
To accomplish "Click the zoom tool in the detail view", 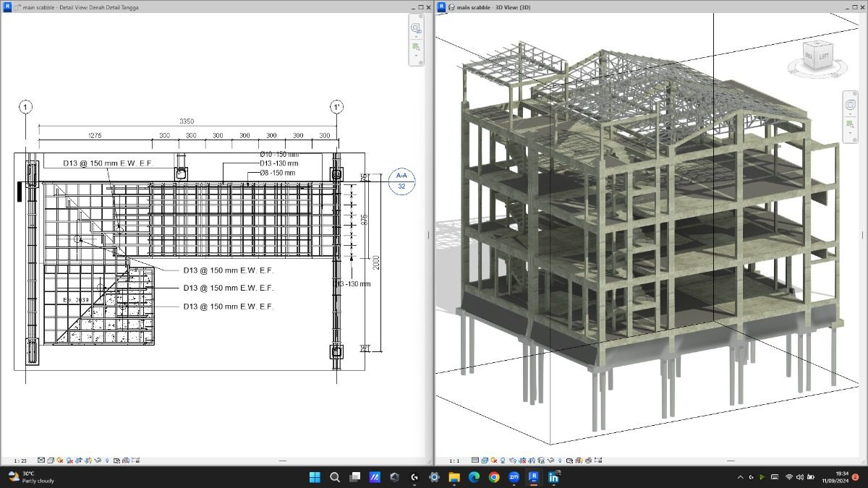I will 417,46.
